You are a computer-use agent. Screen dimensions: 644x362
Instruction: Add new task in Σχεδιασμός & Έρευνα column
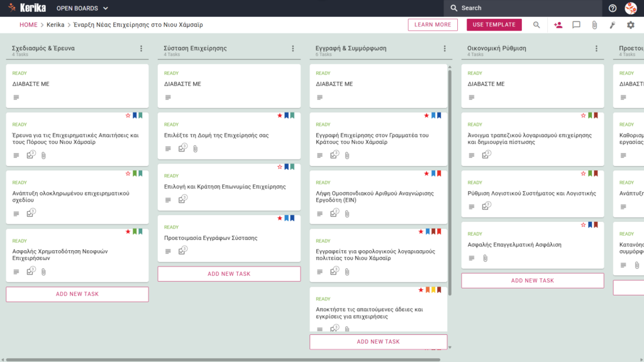(77, 294)
